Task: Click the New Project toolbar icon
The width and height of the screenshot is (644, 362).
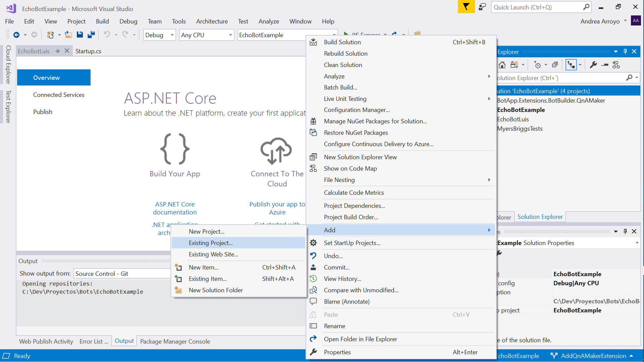Action: pos(50,35)
